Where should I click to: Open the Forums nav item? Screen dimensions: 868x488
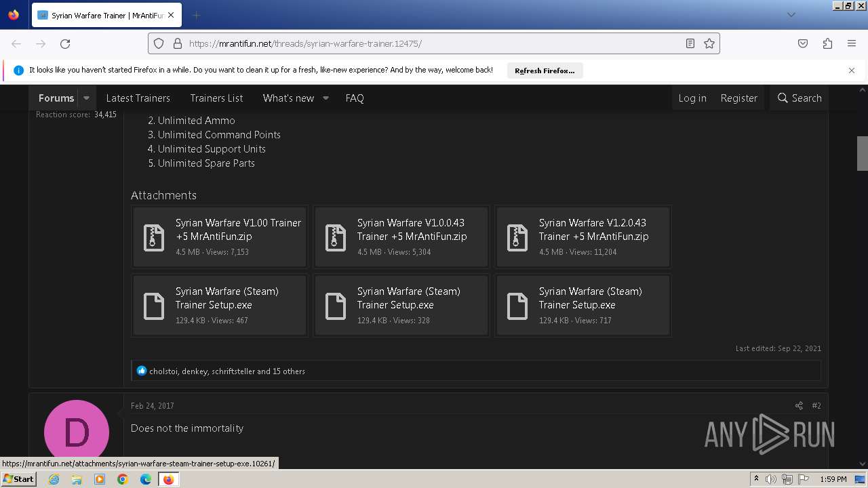(56, 98)
